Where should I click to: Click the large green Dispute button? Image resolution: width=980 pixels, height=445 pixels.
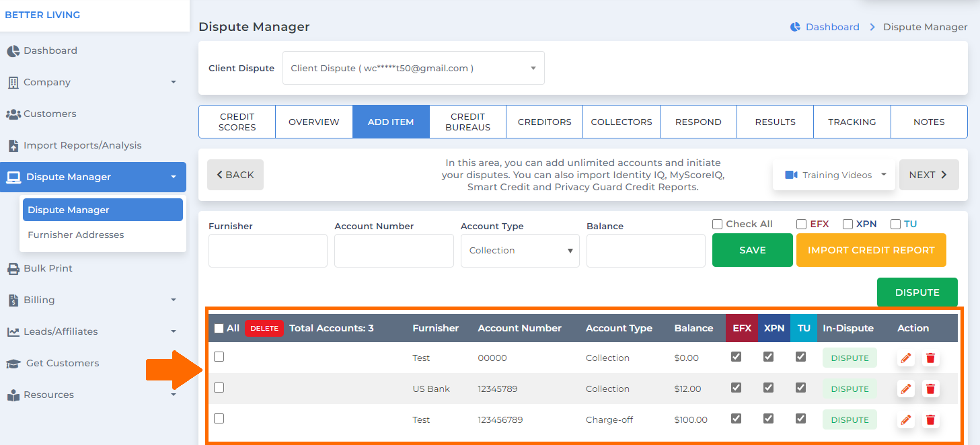click(917, 292)
